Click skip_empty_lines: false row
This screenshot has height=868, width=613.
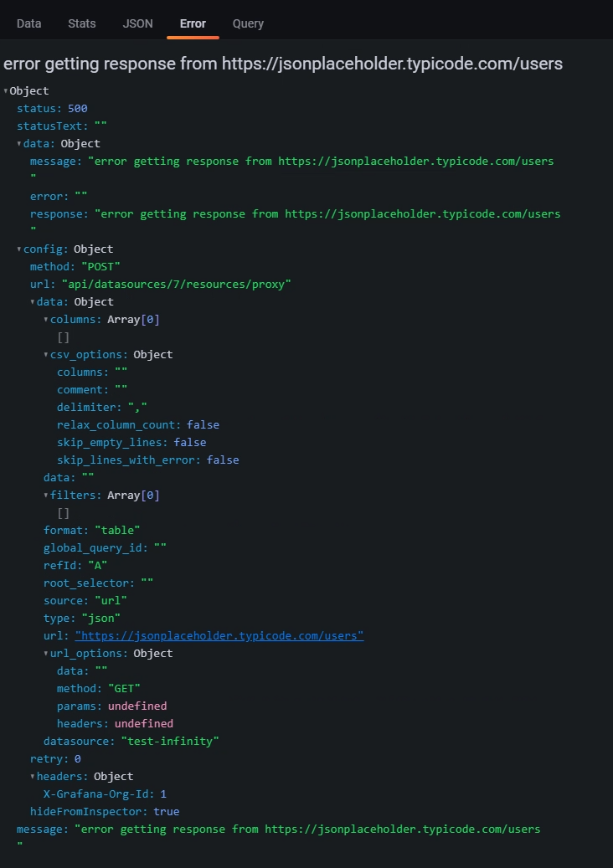tap(131, 442)
